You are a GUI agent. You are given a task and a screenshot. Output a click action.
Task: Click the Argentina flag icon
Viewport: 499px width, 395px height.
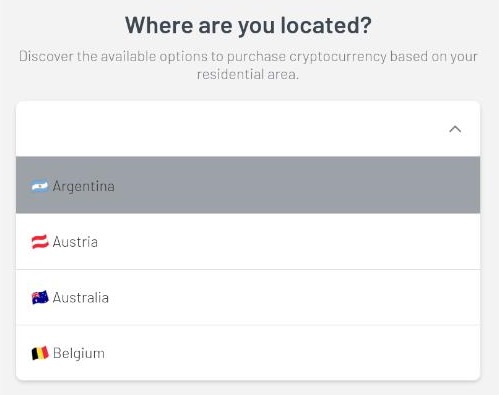click(x=40, y=186)
